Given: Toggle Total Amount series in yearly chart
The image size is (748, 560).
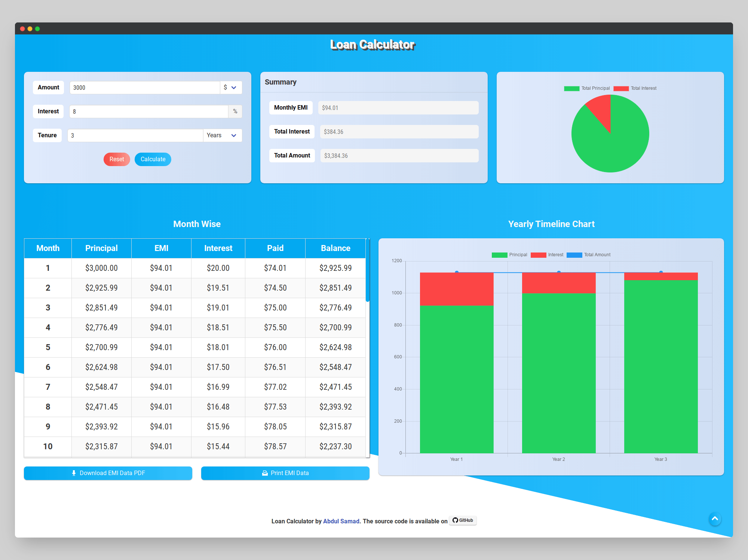Looking at the screenshot, I should pos(589,255).
